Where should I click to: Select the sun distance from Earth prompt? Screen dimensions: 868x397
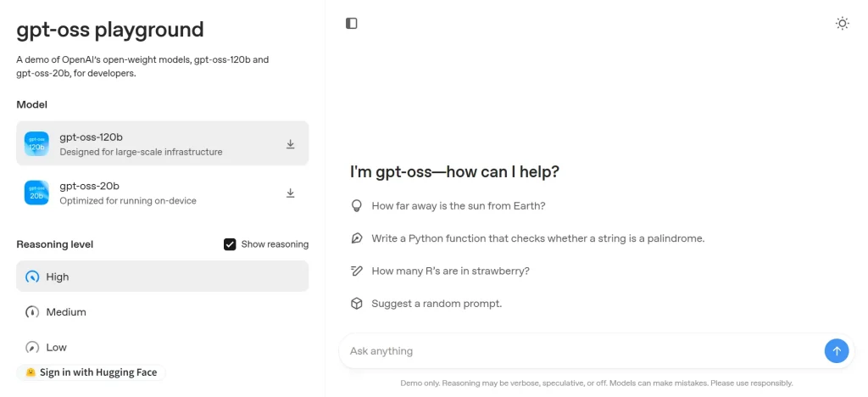point(459,206)
